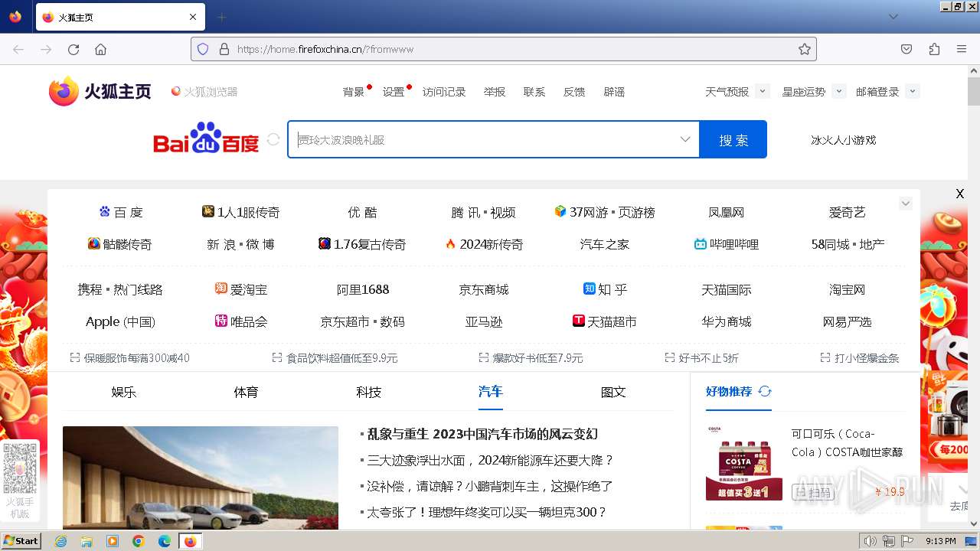Open the 哔哩哔哩 link

coord(727,244)
